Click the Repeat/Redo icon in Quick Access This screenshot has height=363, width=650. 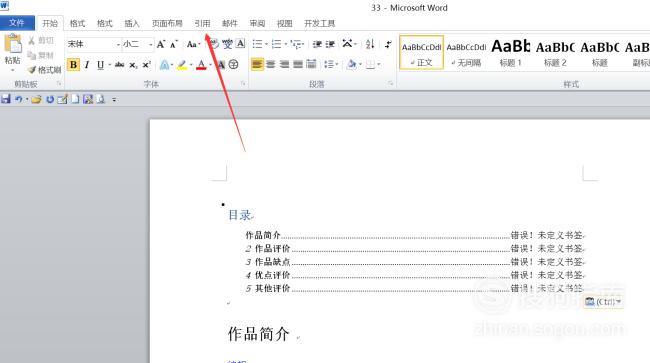(50, 99)
